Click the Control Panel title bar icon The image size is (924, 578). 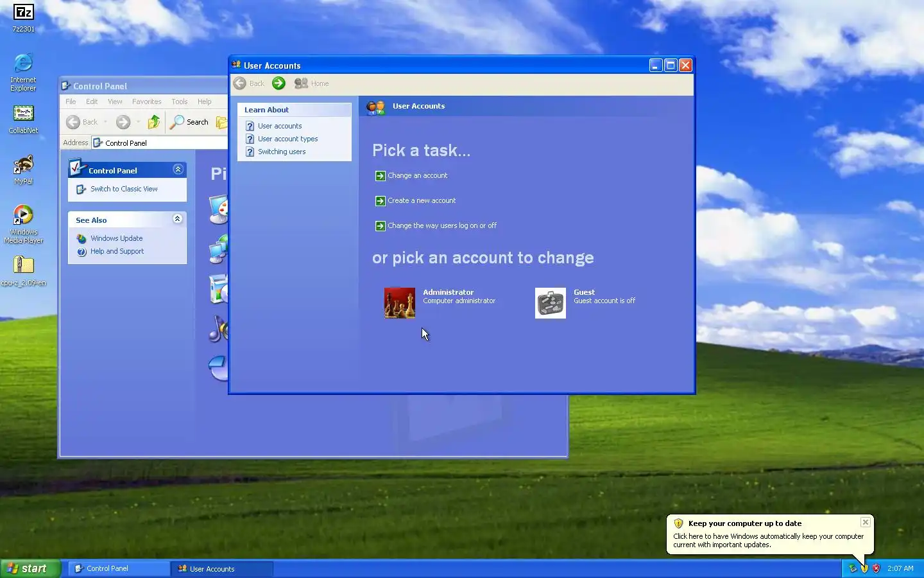point(65,85)
